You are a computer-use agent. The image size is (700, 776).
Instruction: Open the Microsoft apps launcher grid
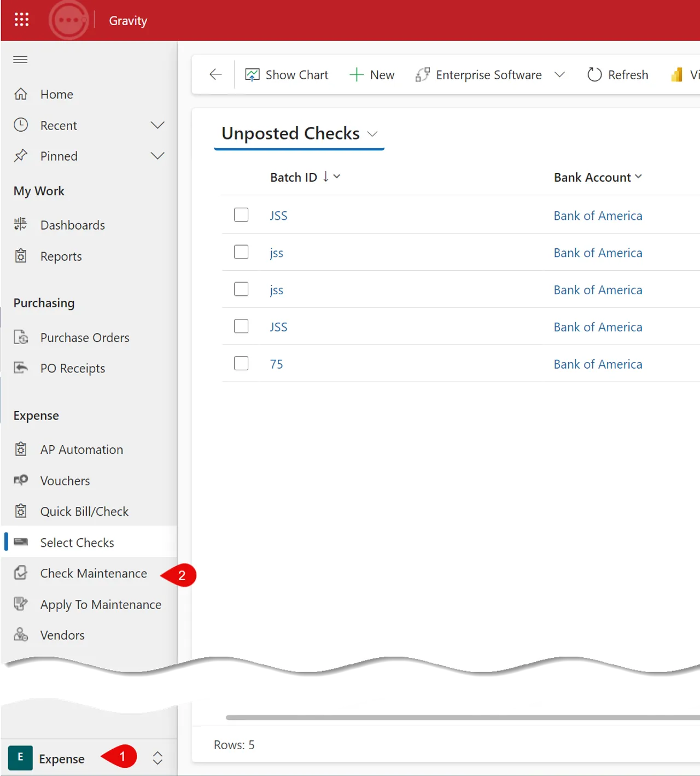(x=21, y=19)
